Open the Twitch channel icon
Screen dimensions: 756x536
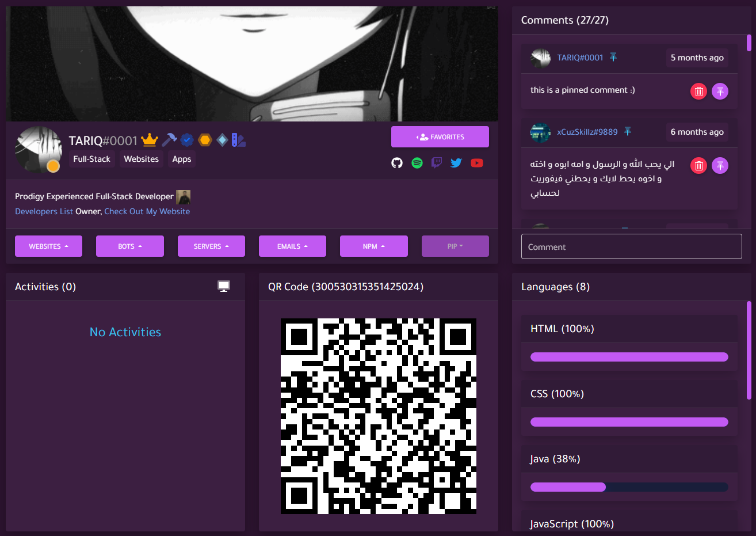click(x=437, y=163)
